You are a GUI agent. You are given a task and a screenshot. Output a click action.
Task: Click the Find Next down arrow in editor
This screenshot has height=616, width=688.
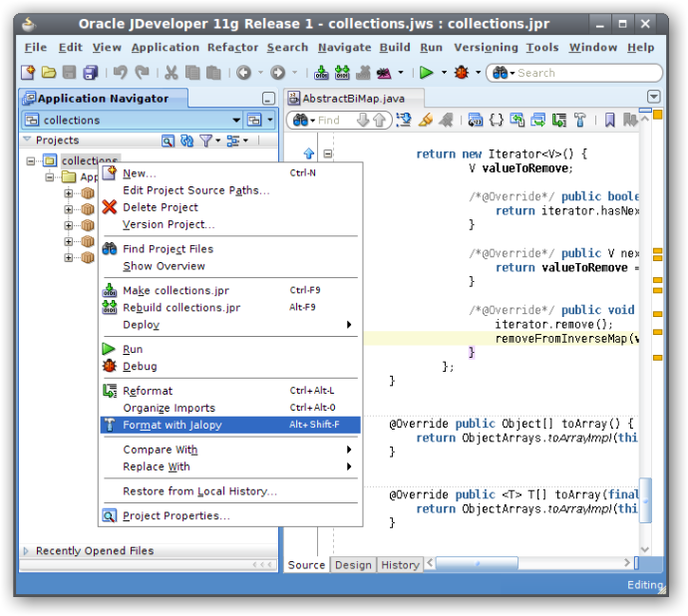(362, 120)
